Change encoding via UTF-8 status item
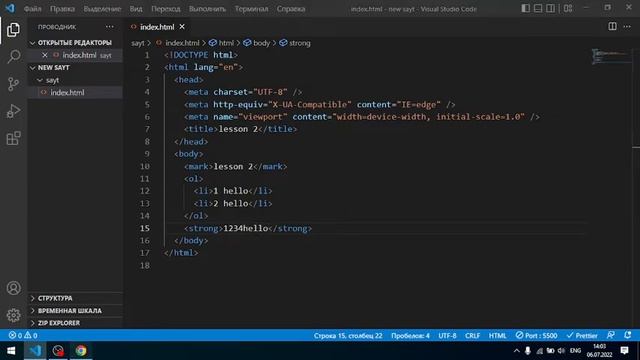The height and width of the screenshot is (360, 640). 447,336
